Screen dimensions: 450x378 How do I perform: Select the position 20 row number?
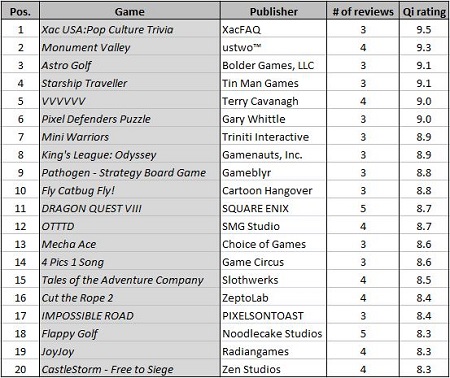point(21,369)
